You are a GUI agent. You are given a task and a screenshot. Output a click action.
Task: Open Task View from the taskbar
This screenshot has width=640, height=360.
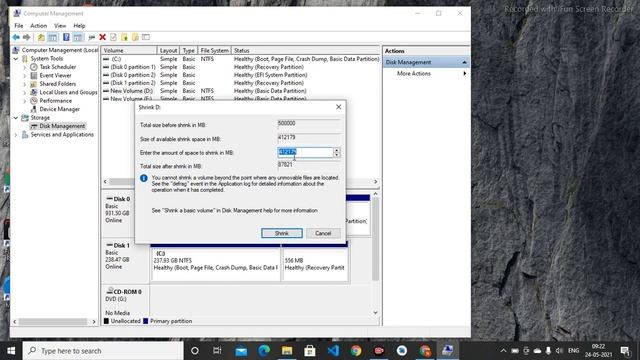point(217,351)
